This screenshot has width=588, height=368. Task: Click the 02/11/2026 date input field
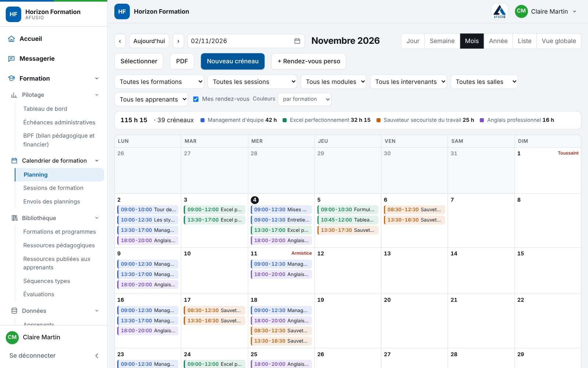click(246, 41)
